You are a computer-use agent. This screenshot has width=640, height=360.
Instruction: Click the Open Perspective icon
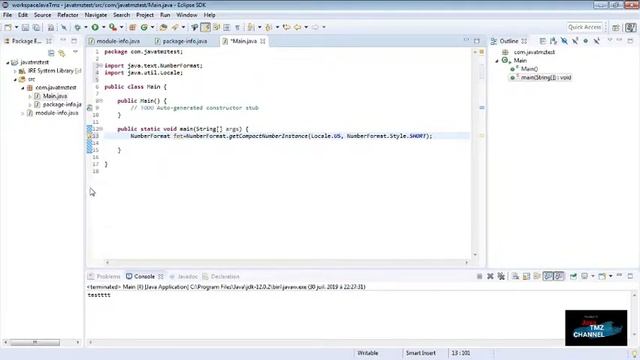[616, 27]
